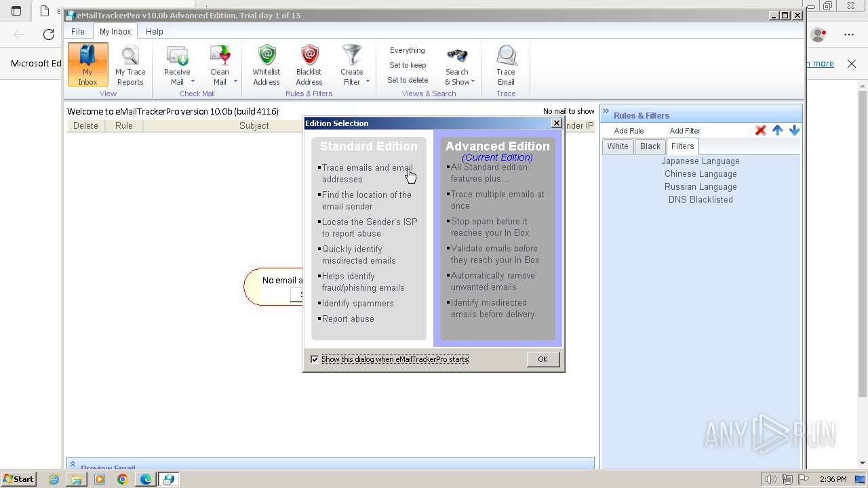
Task: Select the Japanese Language filter
Action: [x=701, y=161]
